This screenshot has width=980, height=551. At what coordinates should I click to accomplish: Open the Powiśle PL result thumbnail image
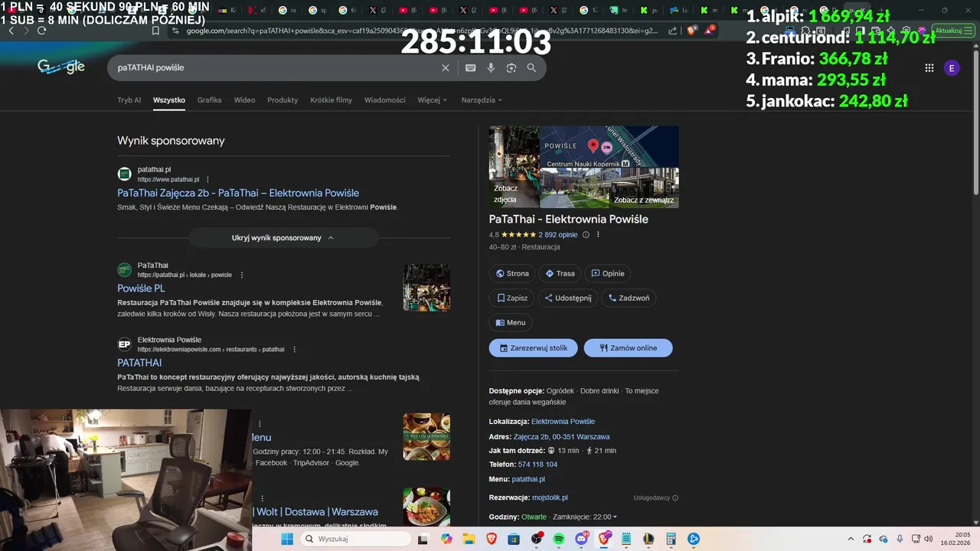tap(426, 288)
